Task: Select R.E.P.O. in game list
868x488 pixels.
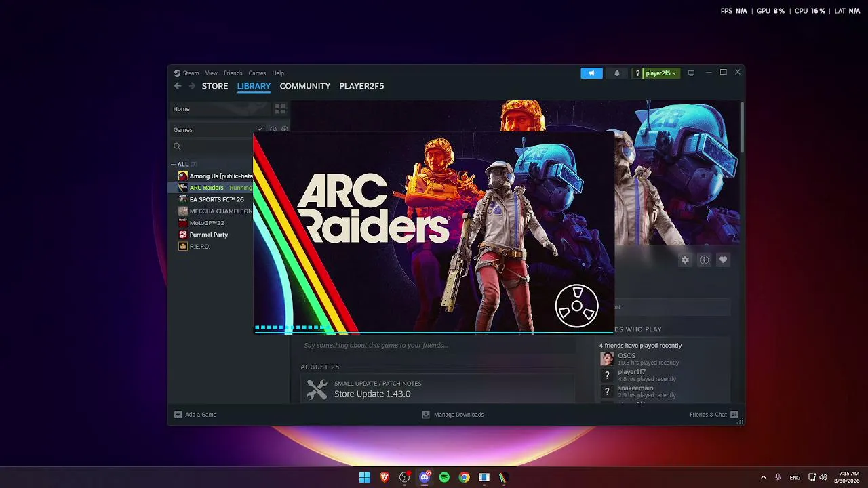Action: [200, 246]
